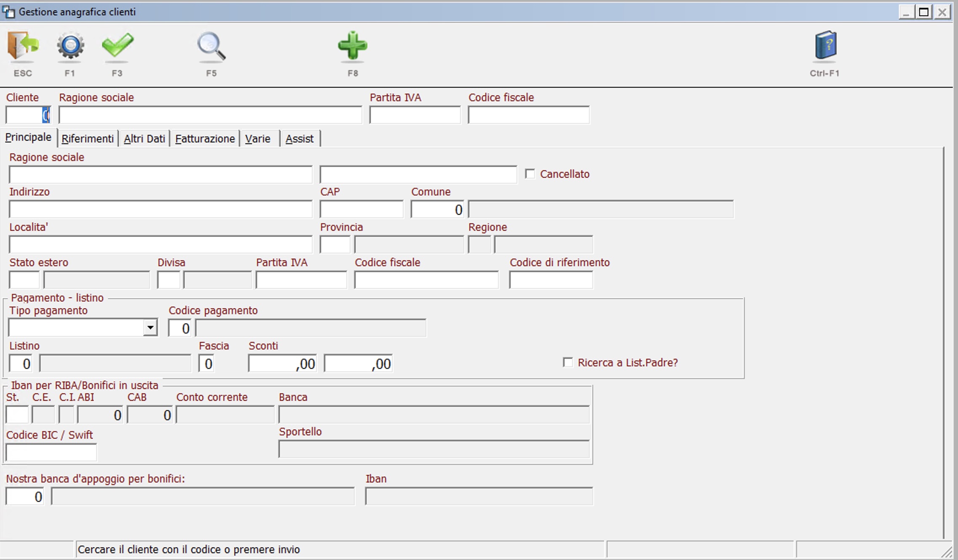Viewport: 958px width, 560px height.
Task: Open the Fatturazione tab
Action: (x=205, y=139)
